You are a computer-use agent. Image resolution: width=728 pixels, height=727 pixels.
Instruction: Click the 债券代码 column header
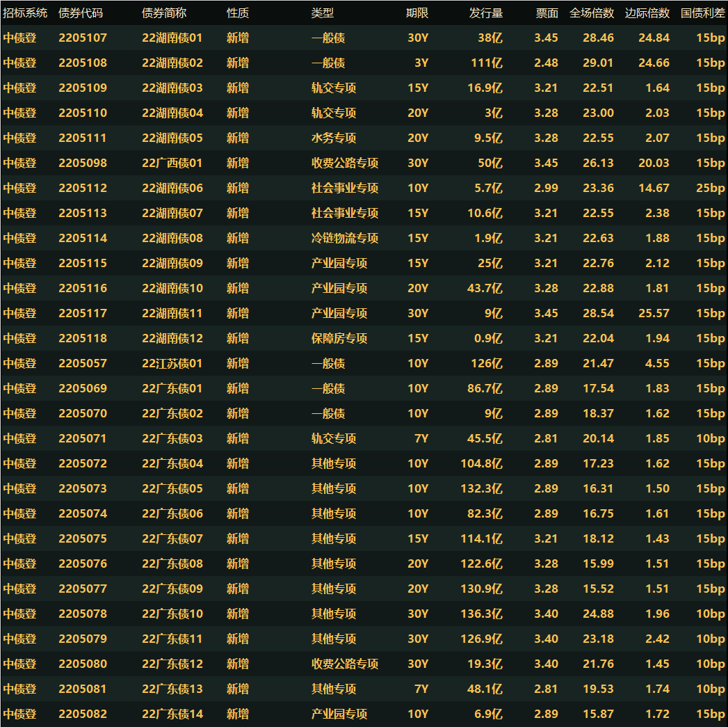(x=81, y=13)
